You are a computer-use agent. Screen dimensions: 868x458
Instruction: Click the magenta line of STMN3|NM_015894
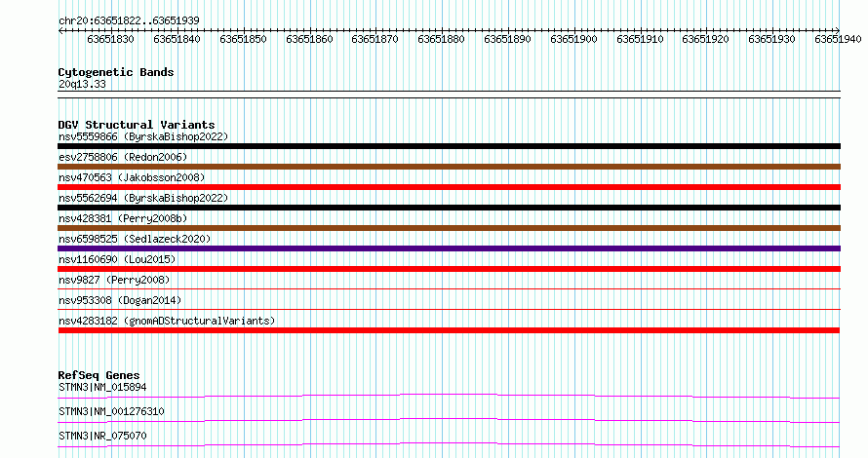(x=449, y=396)
